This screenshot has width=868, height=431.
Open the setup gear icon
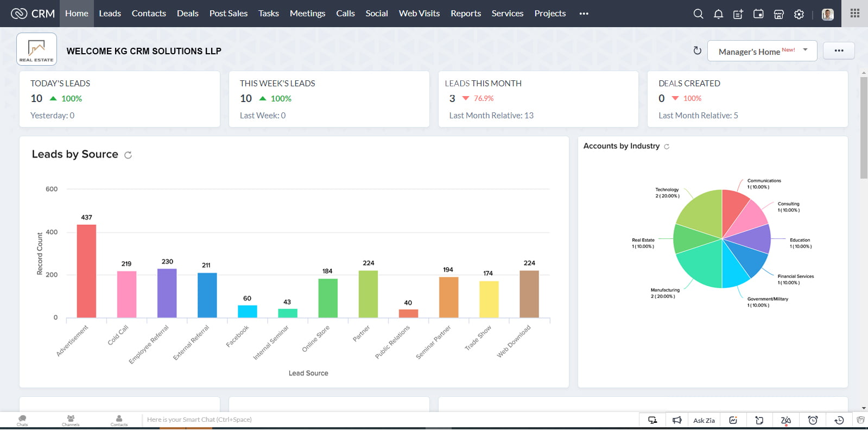point(799,14)
